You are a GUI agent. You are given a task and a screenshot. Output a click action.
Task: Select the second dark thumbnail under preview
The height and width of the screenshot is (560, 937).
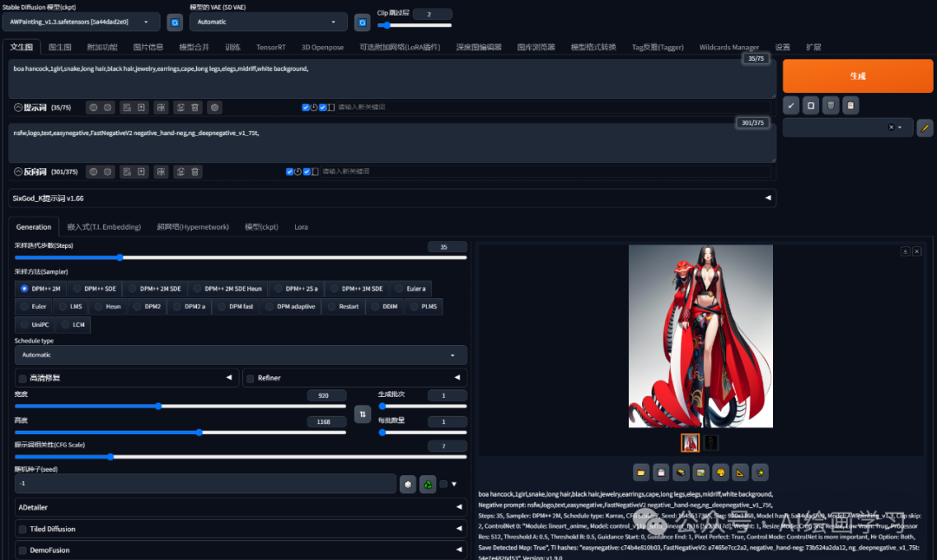pyautogui.click(x=711, y=443)
